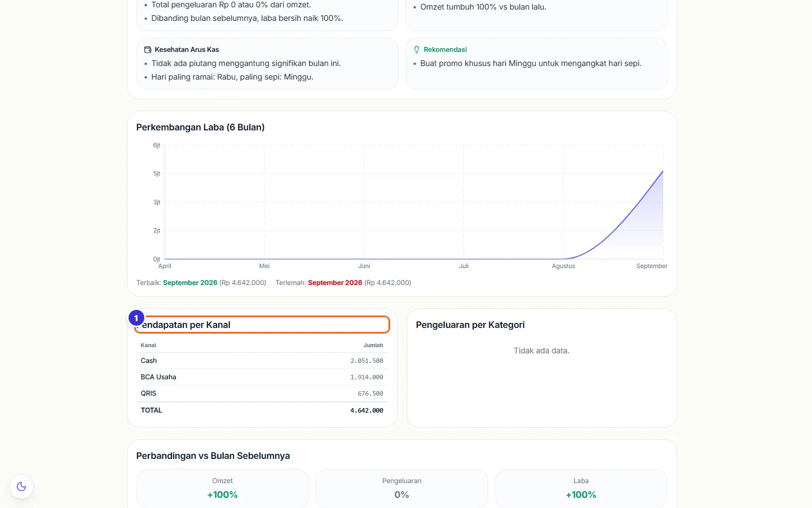Image resolution: width=812 pixels, height=508 pixels.
Task: Click the "April" label on the chart axis
Action: [165, 266]
